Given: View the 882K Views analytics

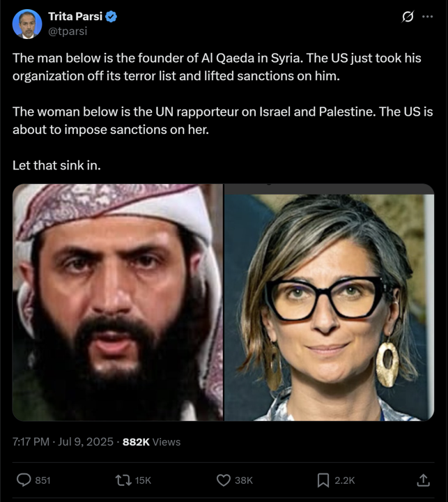Looking at the screenshot, I should 151,442.
